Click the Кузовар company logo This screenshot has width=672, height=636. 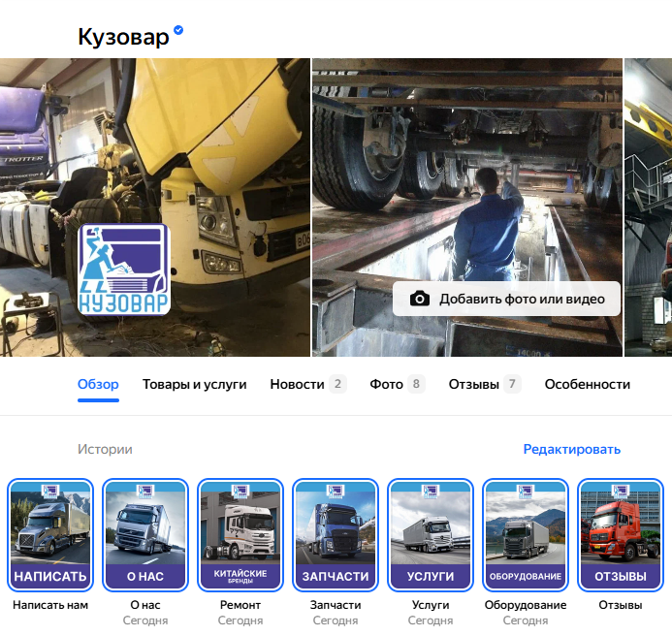pos(124,270)
